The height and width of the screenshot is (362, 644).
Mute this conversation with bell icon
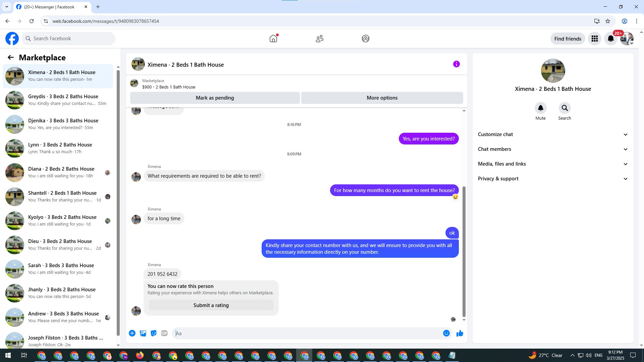pyautogui.click(x=540, y=108)
